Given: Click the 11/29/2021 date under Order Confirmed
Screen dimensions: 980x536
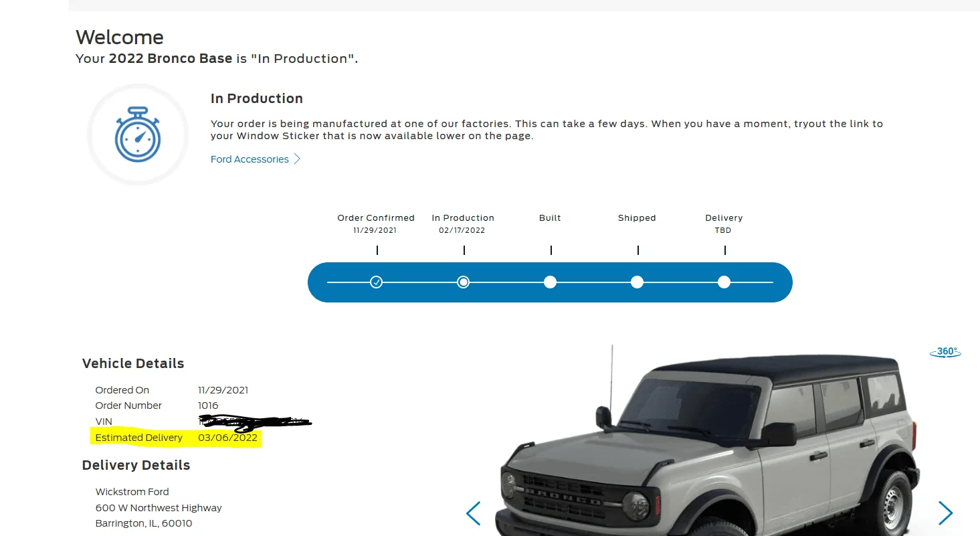Looking at the screenshot, I should 375,230.
